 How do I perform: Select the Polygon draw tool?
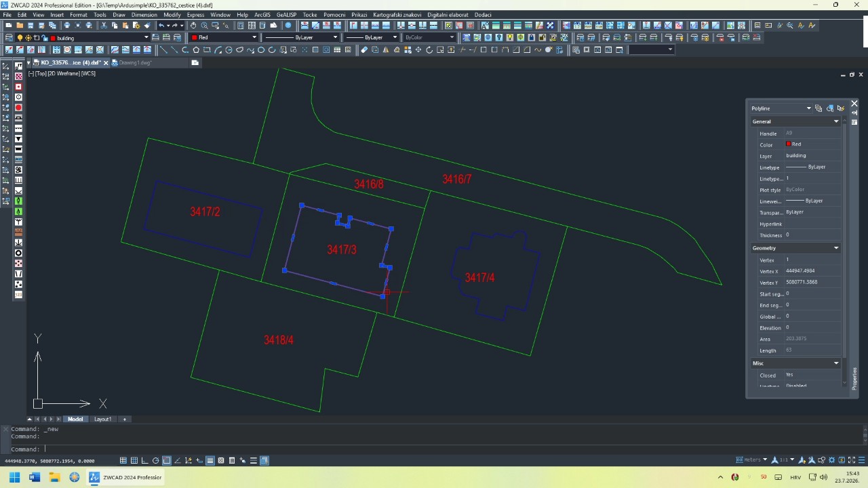coord(196,49)
